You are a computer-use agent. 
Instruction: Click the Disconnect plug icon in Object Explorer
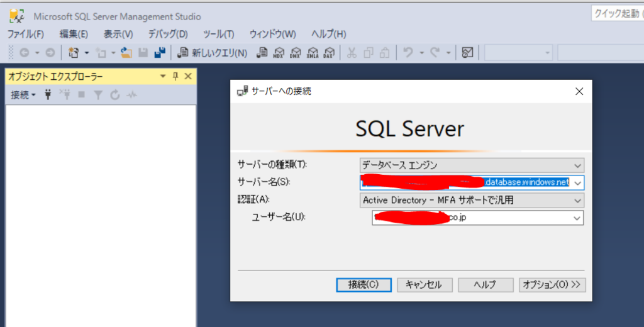pyautogui.click(x=65, y=96)
